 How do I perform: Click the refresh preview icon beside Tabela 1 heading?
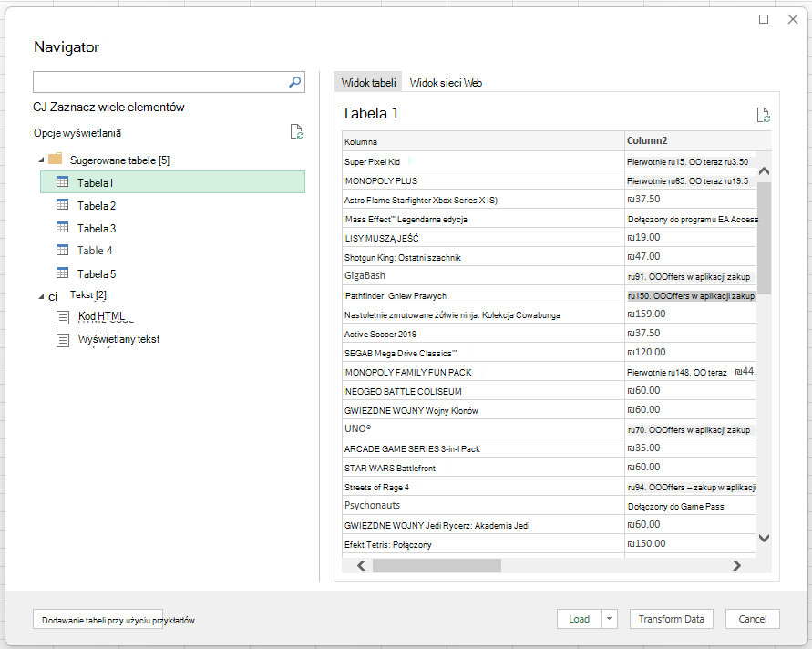[x=764, y=115]
